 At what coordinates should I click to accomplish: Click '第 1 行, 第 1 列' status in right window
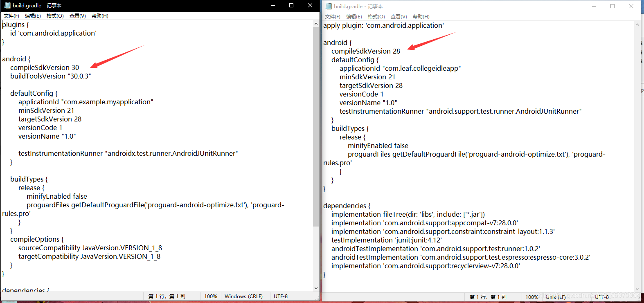(x=488, y=297)
